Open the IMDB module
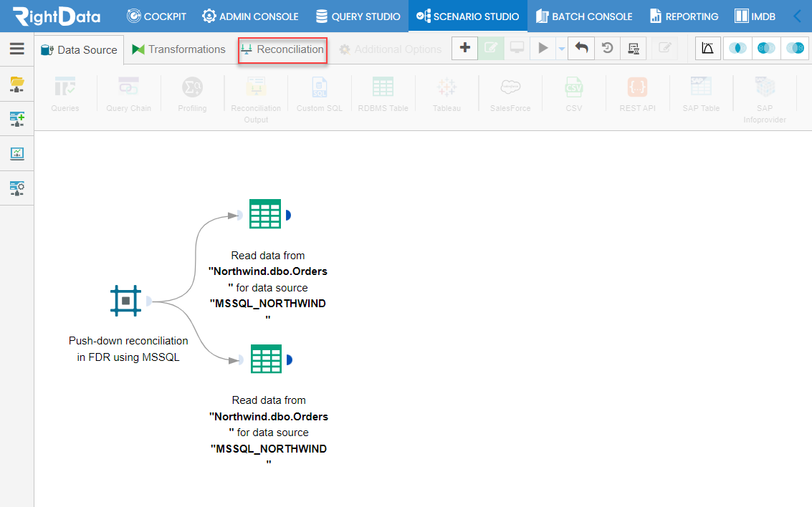The image size is (812, 507). click(x=755, y=16)
